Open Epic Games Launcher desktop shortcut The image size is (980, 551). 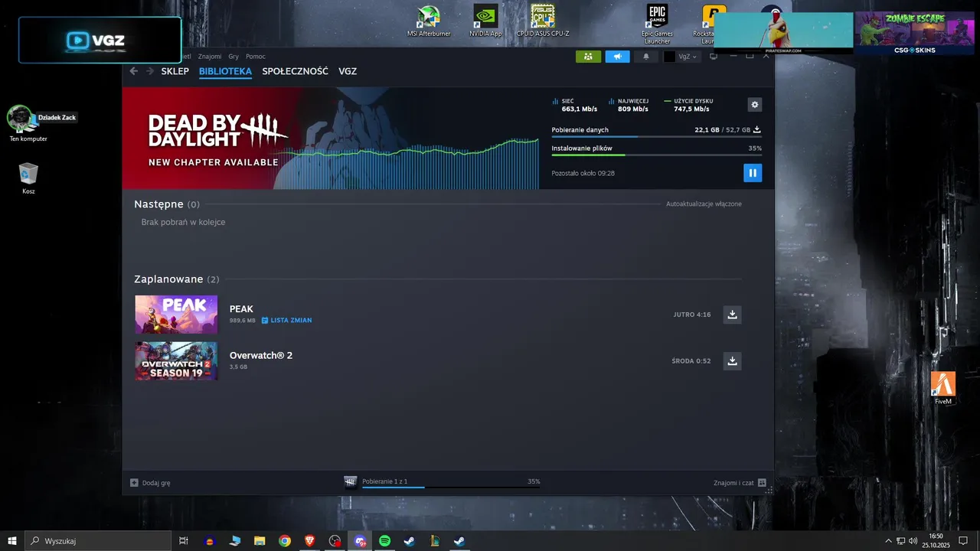click(658, 23)
